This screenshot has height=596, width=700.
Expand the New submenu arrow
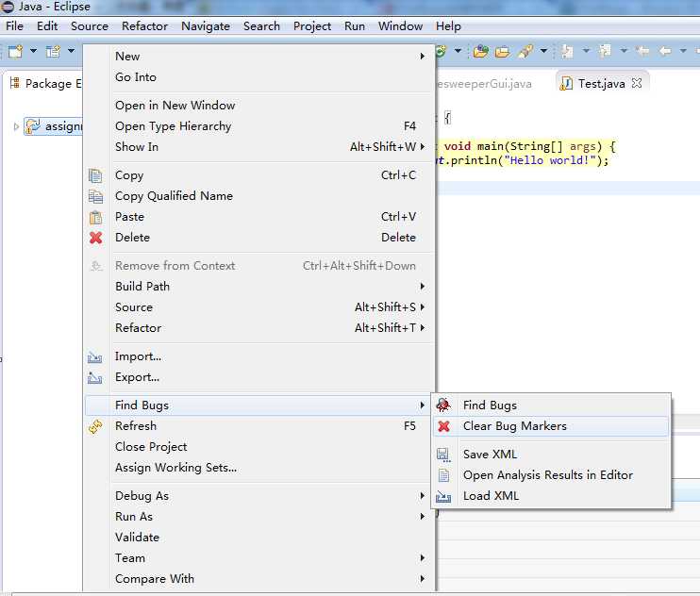tap(422, 57)
